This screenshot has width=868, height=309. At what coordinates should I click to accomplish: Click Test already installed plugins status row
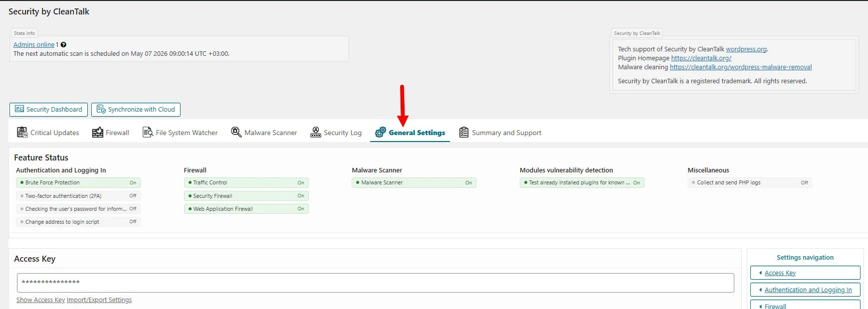(x=582, y=182)
